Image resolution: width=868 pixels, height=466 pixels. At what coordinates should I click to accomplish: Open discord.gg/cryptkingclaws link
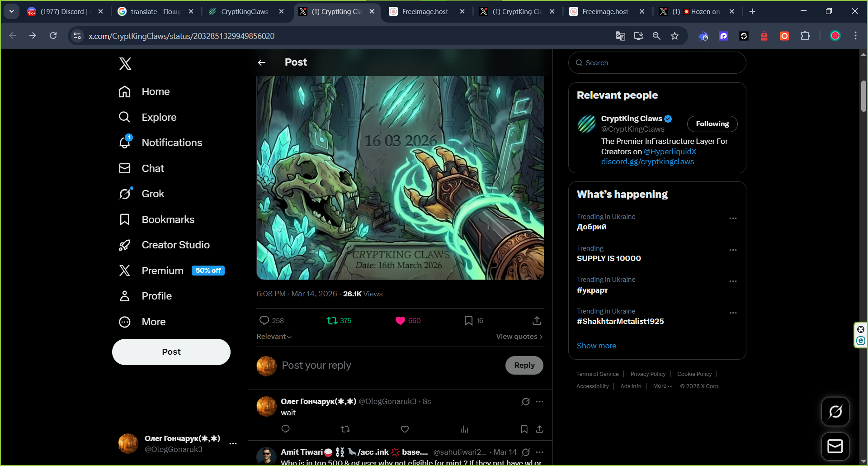(x=647, y=162)
